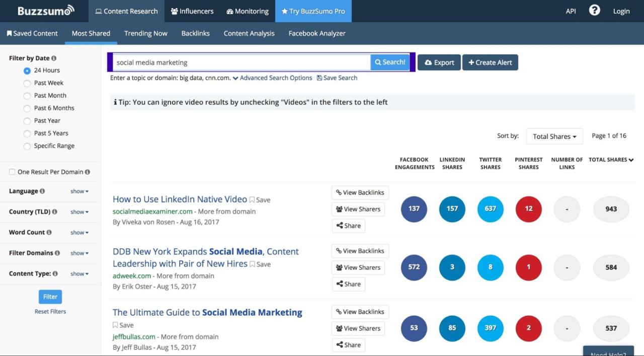Click LinkedIn shares circle showing 85

point(452,328)
